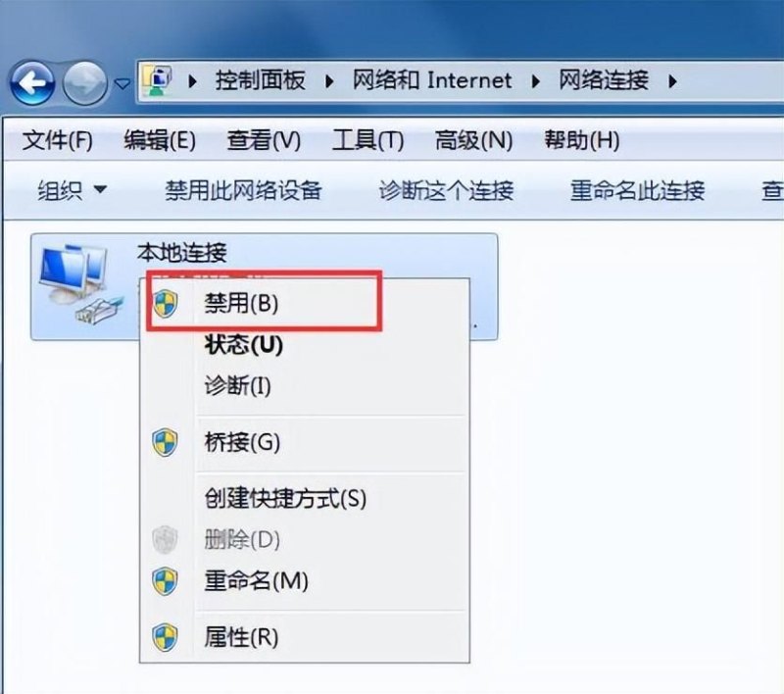Viewport: 784px width, 694px height.
Task: Click 诊断这个连接 toolbar button
Action: coord(446,190)
